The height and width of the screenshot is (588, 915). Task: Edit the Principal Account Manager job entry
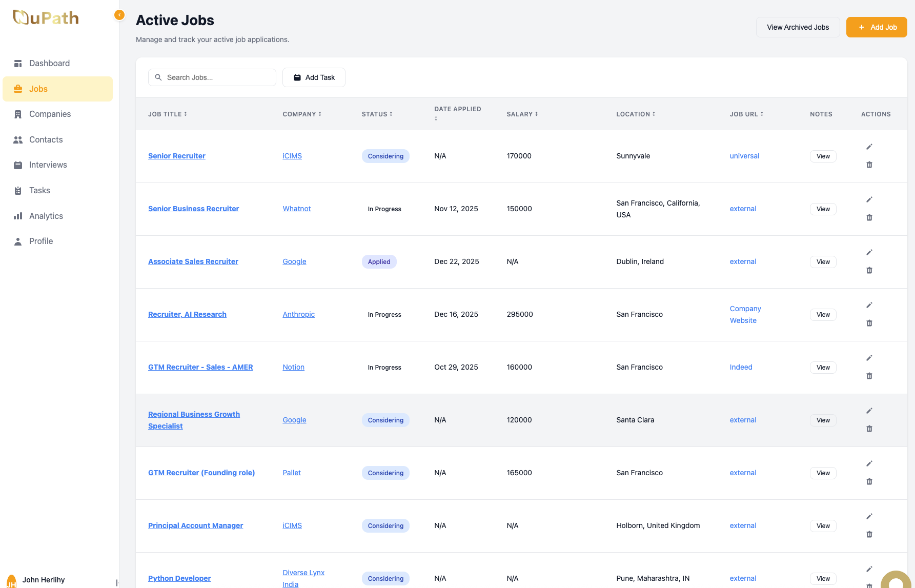tap(869, 517)
